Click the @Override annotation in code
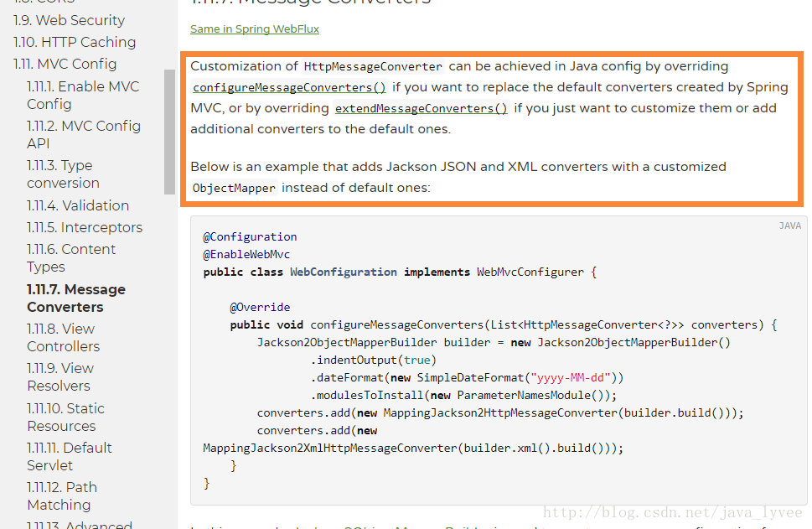The width and height of the screenshot is (812, 529). tap(260, 307)
